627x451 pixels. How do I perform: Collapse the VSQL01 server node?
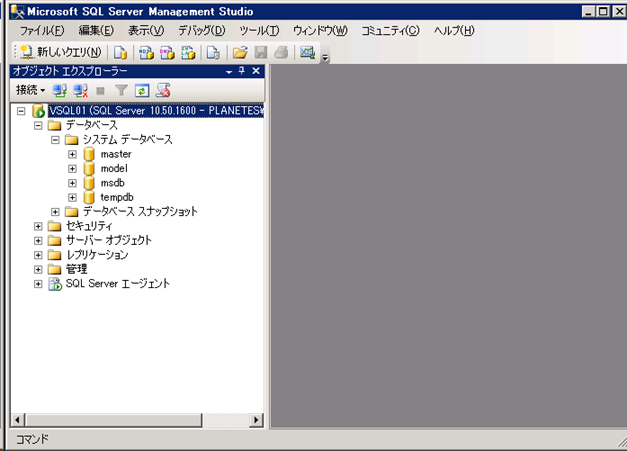[21, 111]
